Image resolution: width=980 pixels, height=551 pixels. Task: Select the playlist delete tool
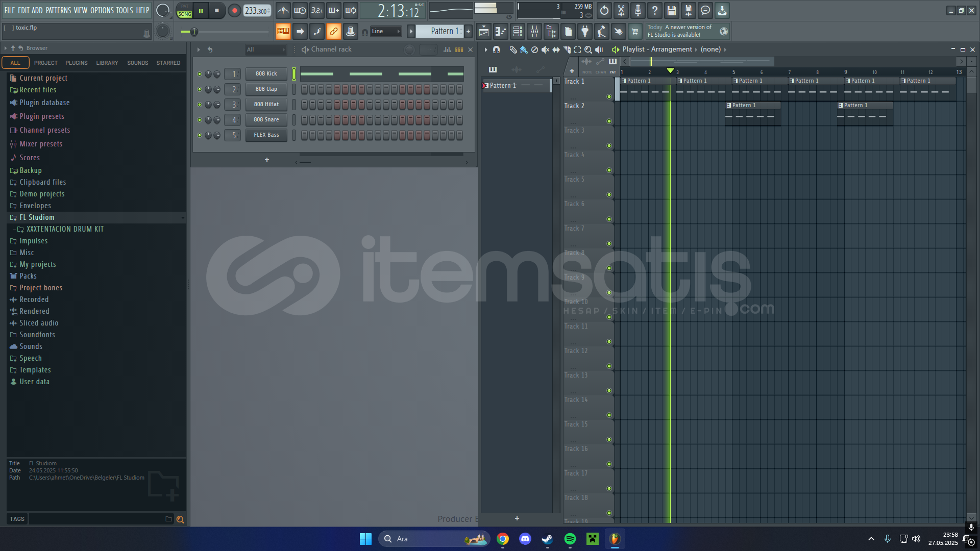534,49
